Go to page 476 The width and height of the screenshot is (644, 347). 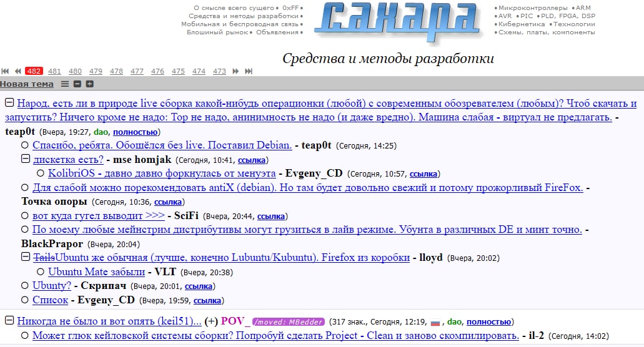157,71
